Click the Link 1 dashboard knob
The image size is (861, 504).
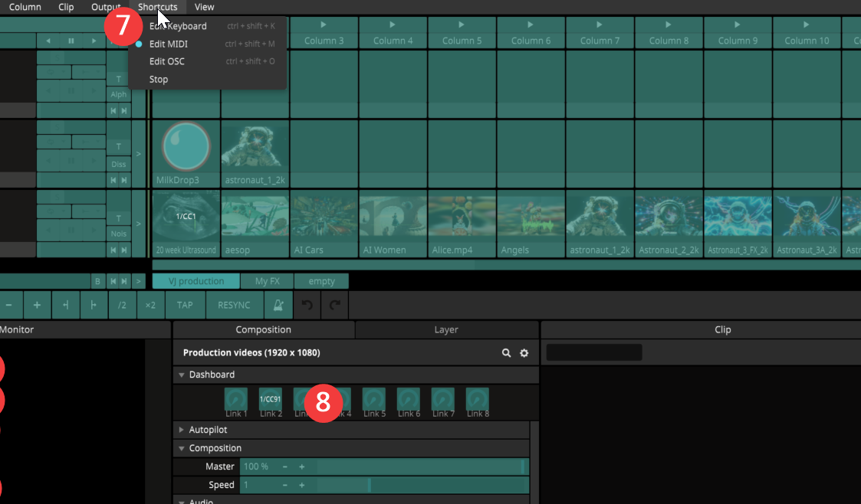[235, 399]
